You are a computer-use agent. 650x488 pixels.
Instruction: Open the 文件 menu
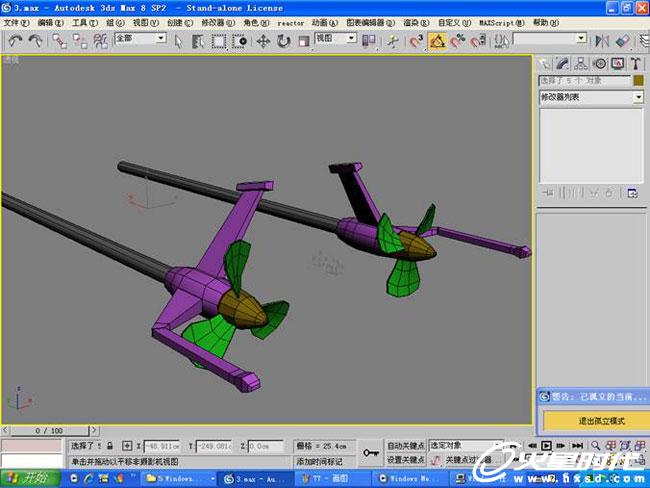point(16,23)
